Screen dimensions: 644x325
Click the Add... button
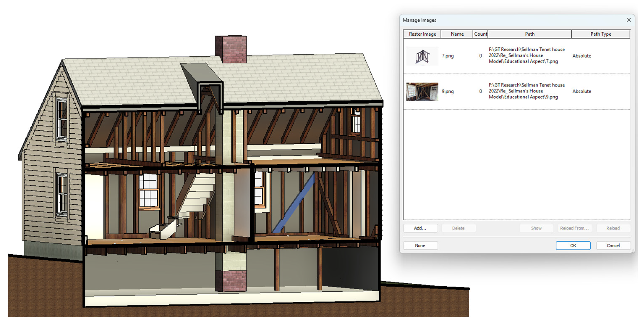pyautogui.click(x=420, y=228)
